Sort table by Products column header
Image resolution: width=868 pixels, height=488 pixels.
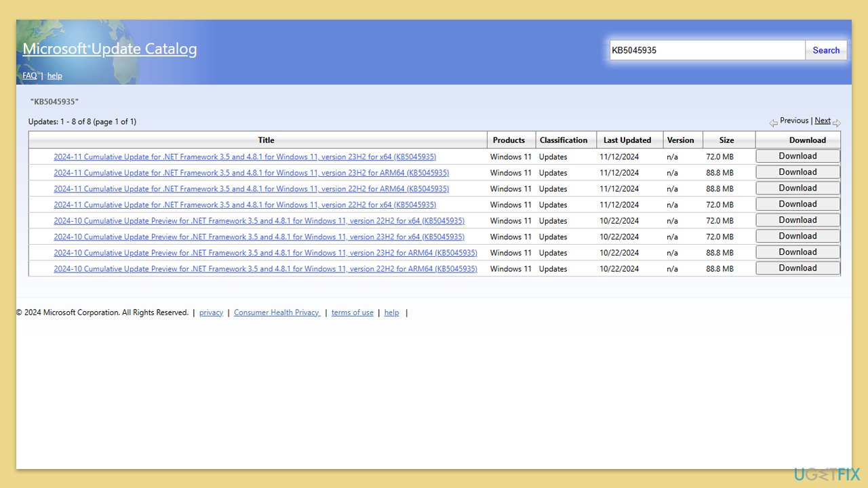[x=509, y=140]
